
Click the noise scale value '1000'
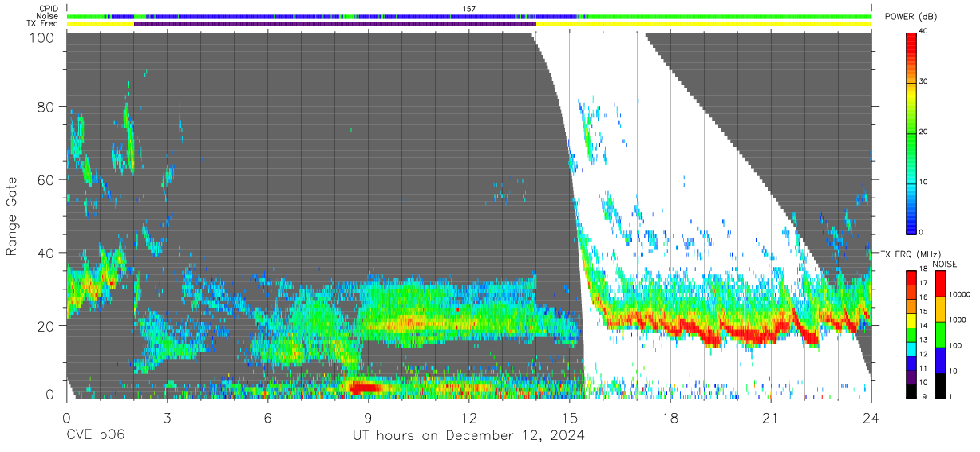click(958, 320)
